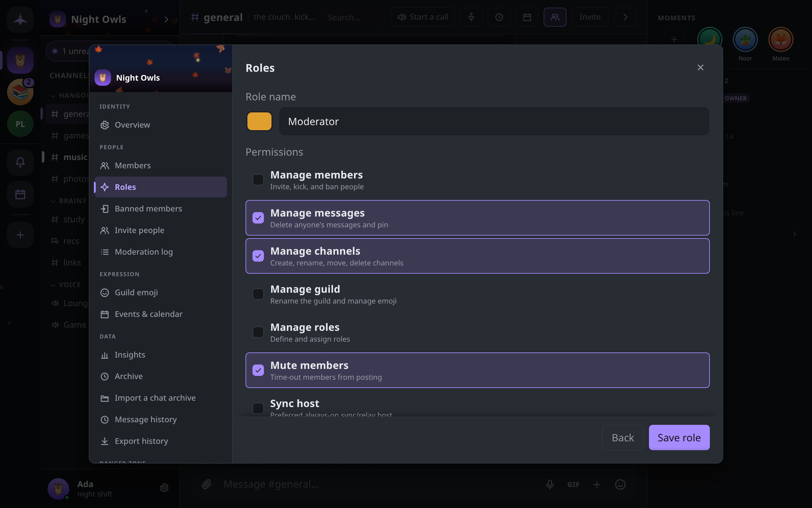Click the add server plus icon
Image resolution: width=812 pixels, height=508 pixels.
point(20,235)
